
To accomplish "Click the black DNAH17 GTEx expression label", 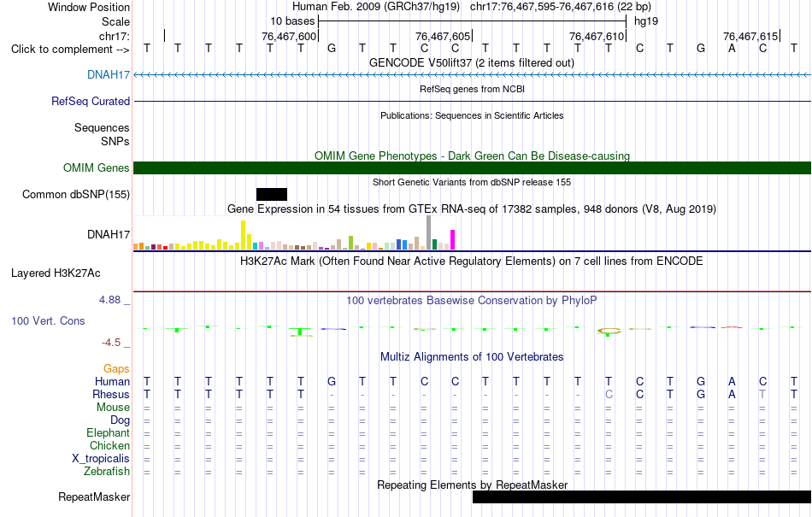I will pyautogui.click(x=109, y=234).
